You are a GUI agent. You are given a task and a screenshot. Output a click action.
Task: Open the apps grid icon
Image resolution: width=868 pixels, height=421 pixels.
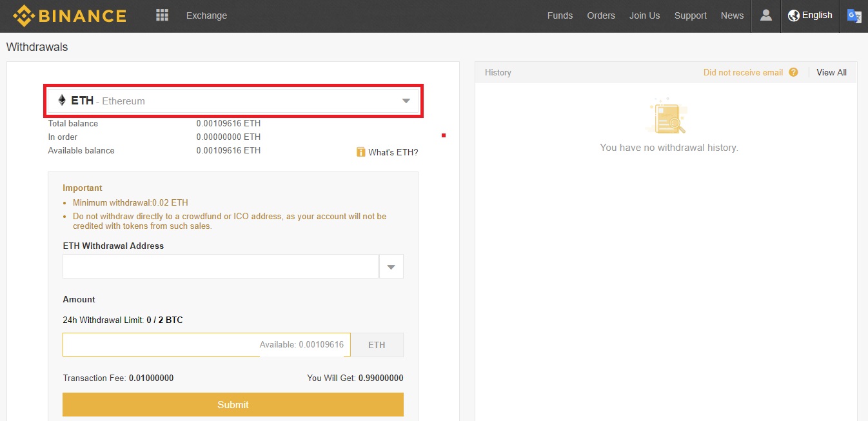pos(162,15)
